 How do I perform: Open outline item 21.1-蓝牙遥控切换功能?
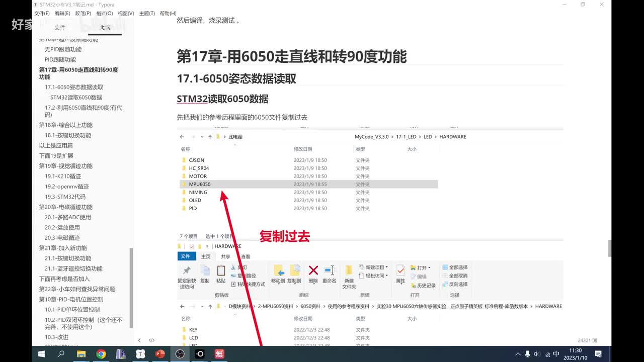[x=73, y=268]
